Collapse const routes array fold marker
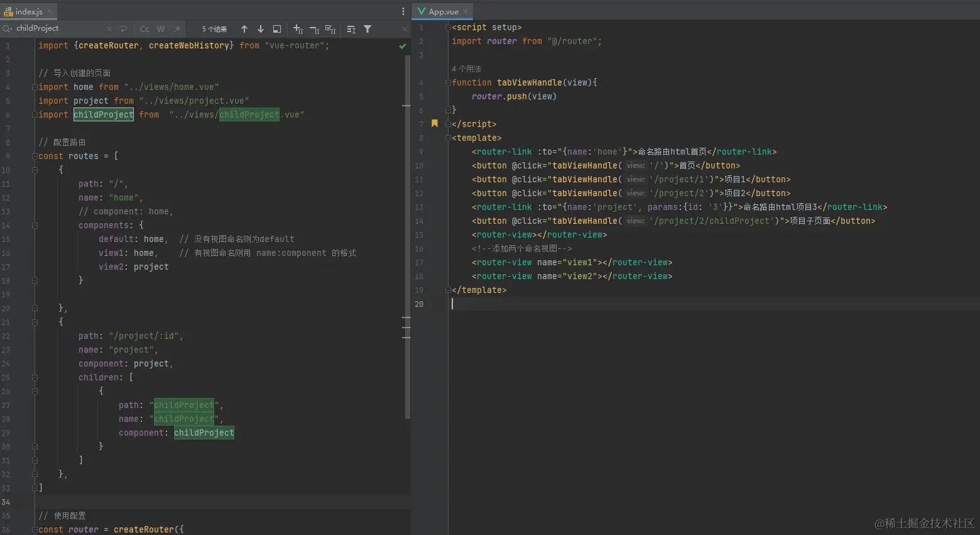 35,157
